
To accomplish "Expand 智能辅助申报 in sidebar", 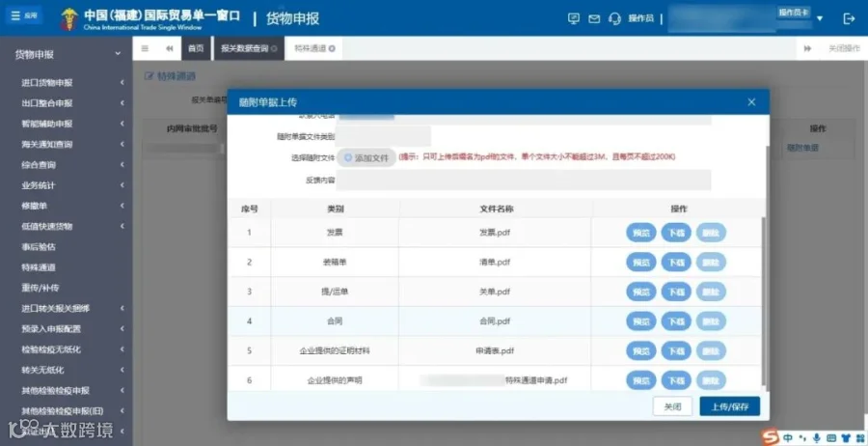I will point(67,124).
